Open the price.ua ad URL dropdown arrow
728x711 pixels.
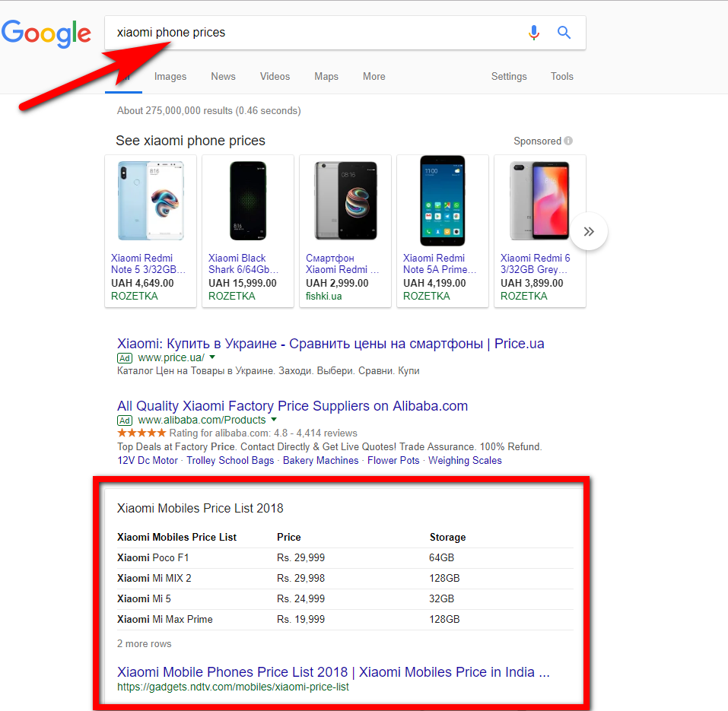point(212,357)
